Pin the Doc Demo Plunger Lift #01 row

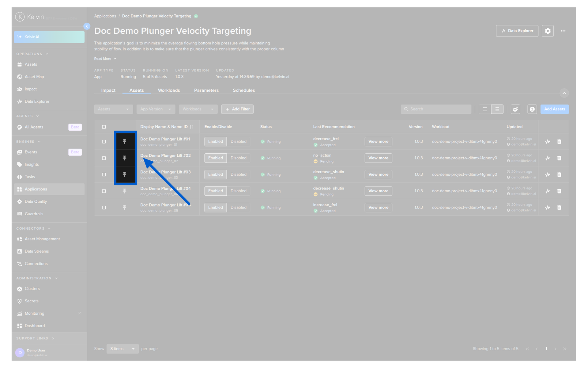click(x=124, y=141)
